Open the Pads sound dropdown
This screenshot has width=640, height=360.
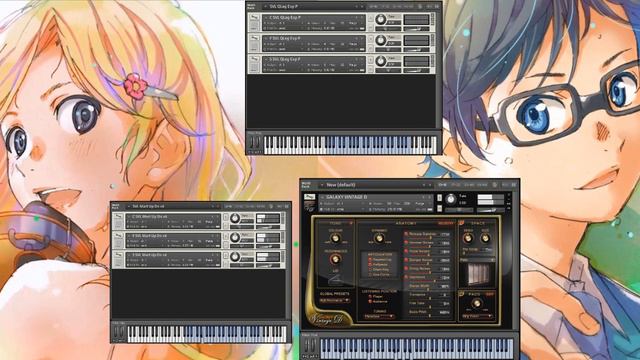click(x=477, y=316)
